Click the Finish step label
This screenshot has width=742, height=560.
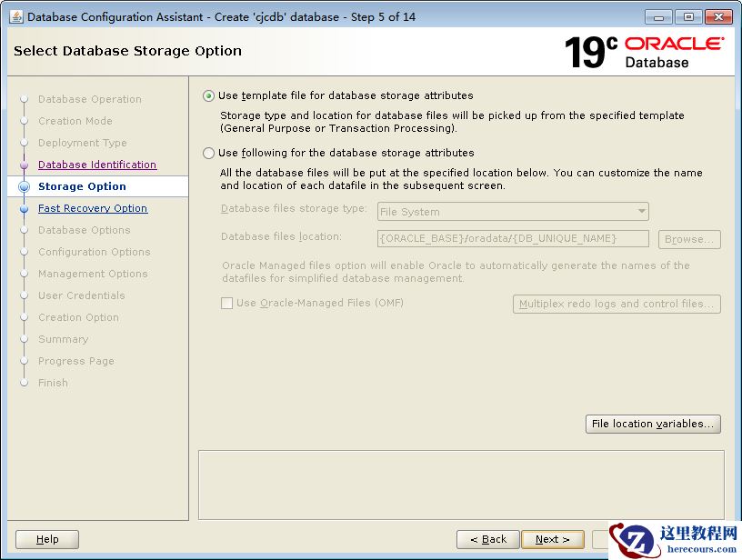(53, 383)
